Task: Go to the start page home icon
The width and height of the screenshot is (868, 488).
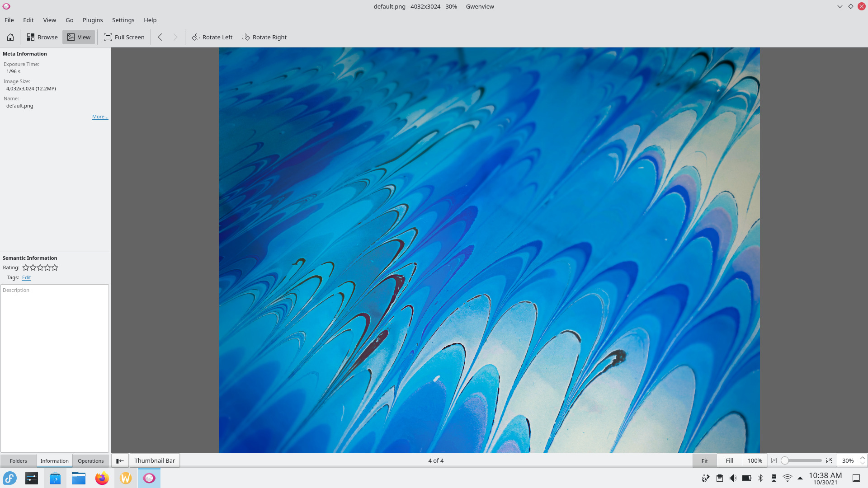Action: point(10,37)
